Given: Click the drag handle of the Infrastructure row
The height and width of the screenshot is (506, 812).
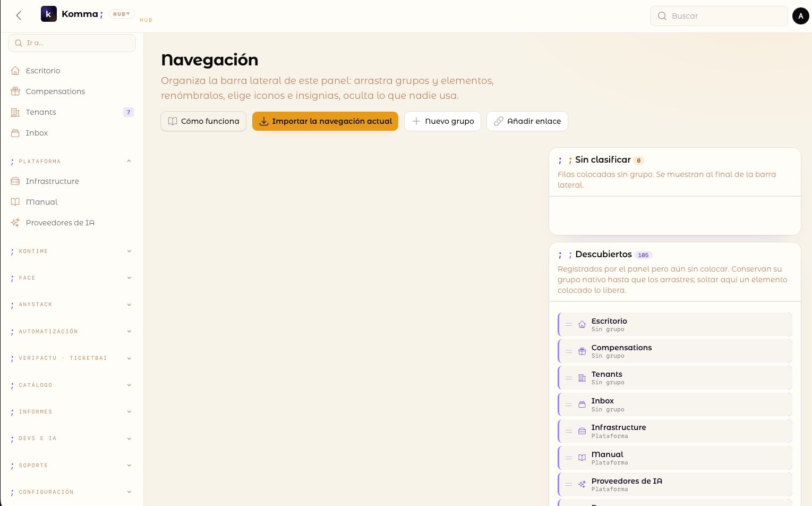Looking at the screenshot, I should click(x=569, y=431).
